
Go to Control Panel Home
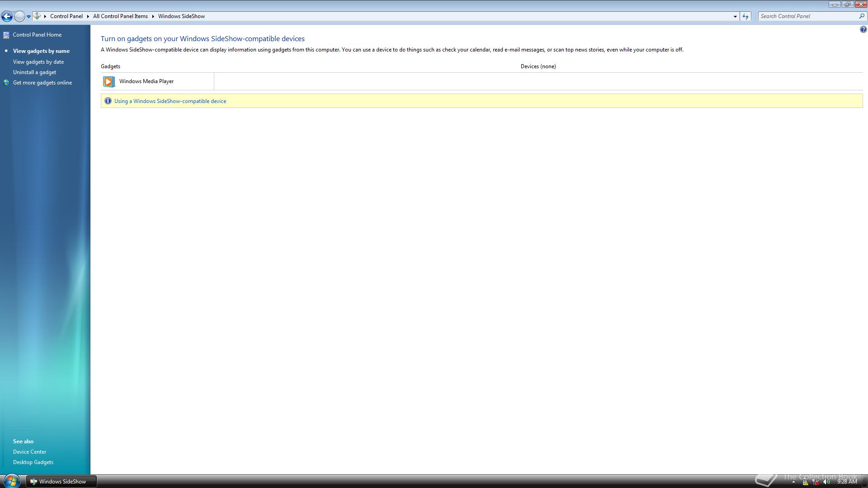pos(37,35)
